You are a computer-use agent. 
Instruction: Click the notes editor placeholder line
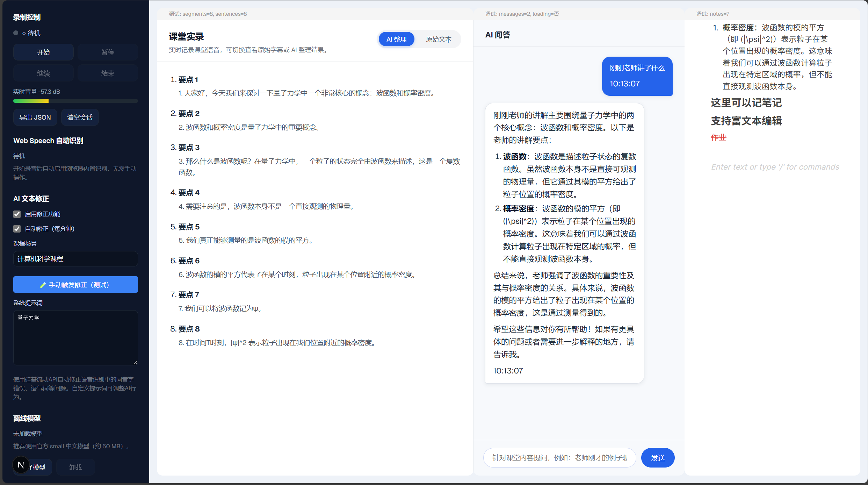[775, 167]
